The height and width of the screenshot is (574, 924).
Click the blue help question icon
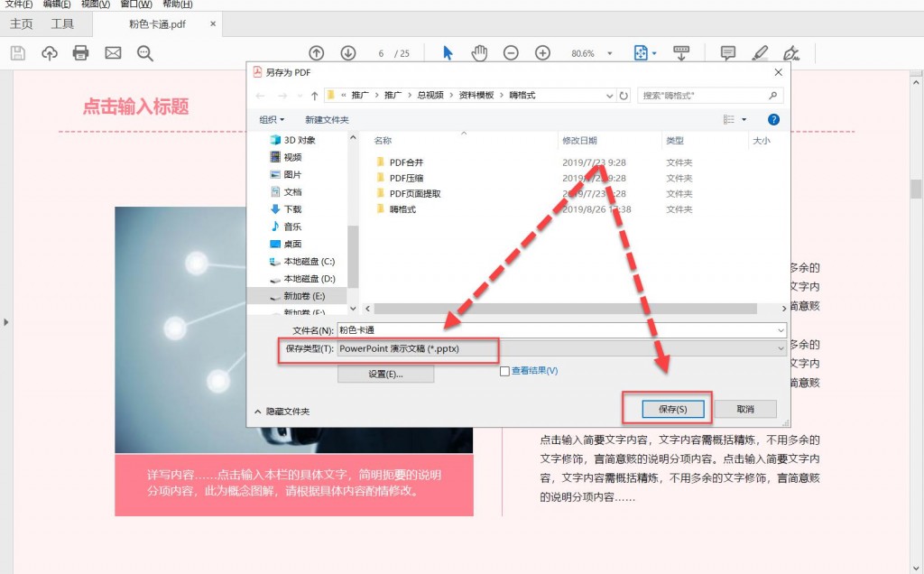tap(773, 120)
